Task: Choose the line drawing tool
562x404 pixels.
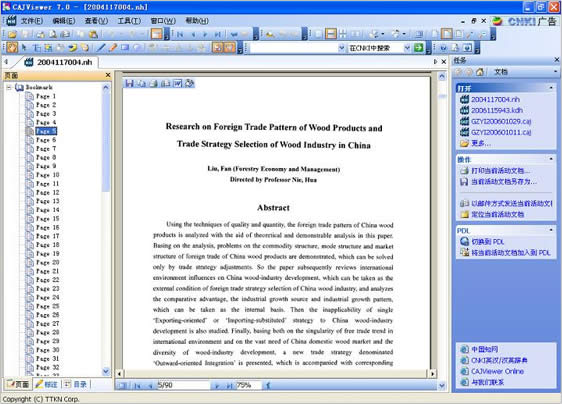Action: (x=101, y=48)
